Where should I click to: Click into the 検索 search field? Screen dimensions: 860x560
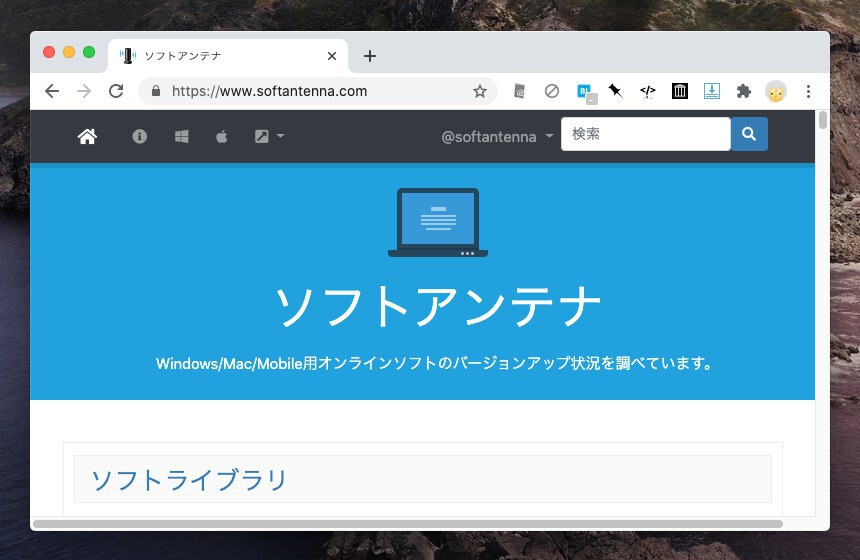click(x=646, y=134)
